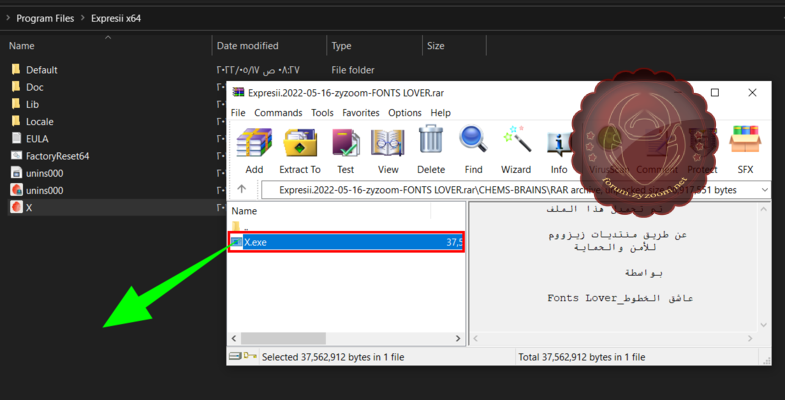The image size is (785, 400).
Task: Open the WinRAR Commands menu
Action: (x=278, y=113)
